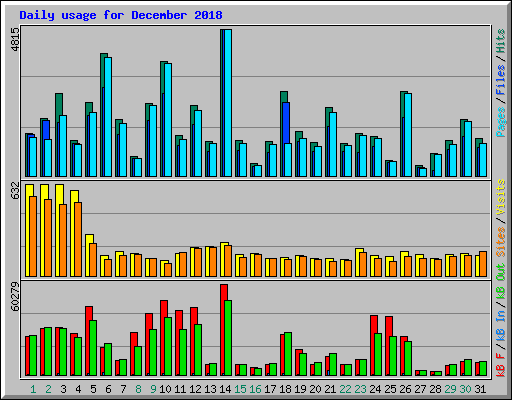
Task: Click the orange sites bar for day 5
Action: [93, 260]
